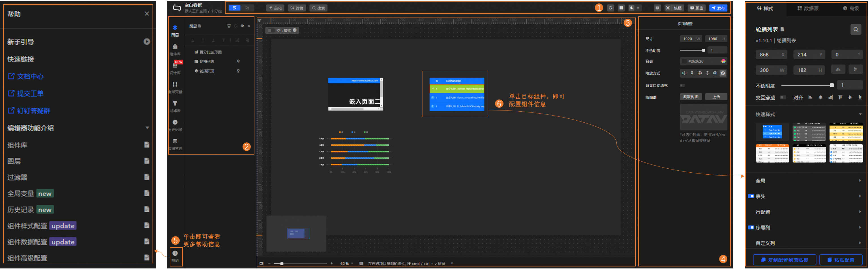The width and height of the screenshot is (868, 269).
Task: Toggle the 序号列 checkbox
Action: pyautogui.click(x=751, y=227)
